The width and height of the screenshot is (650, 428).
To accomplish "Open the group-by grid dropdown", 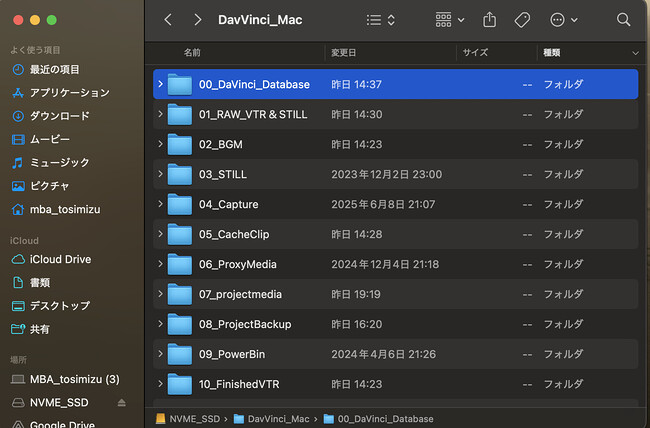I will pos(450,19).
